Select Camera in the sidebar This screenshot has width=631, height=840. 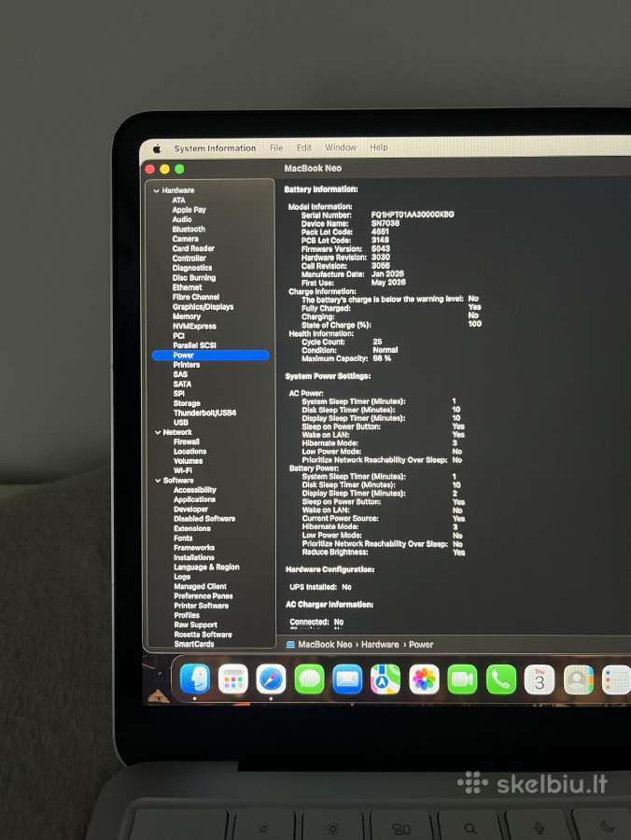click(x=186, y=239)
